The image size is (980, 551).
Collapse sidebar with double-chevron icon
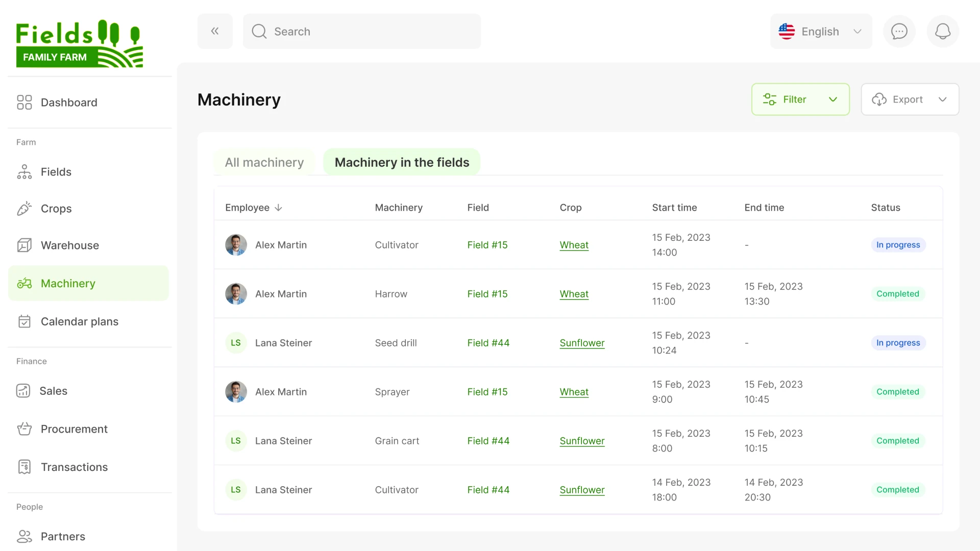point(215,32)
